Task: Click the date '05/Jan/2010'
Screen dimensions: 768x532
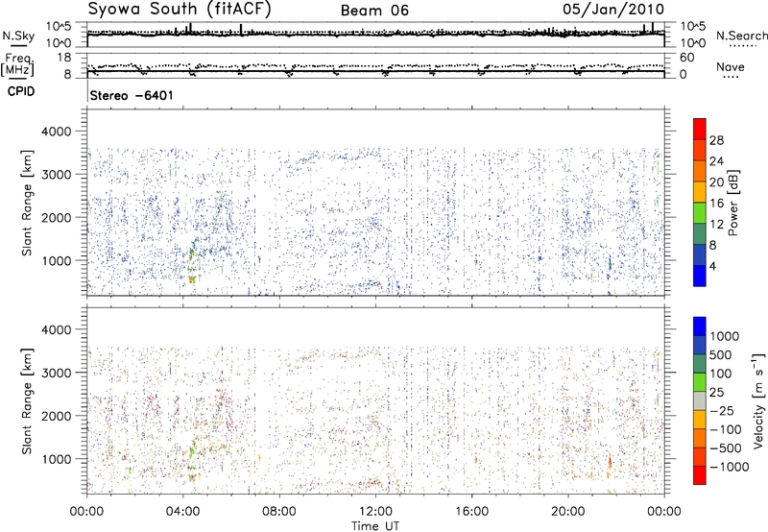Action: pyautogui.click(x=613, y=9)
